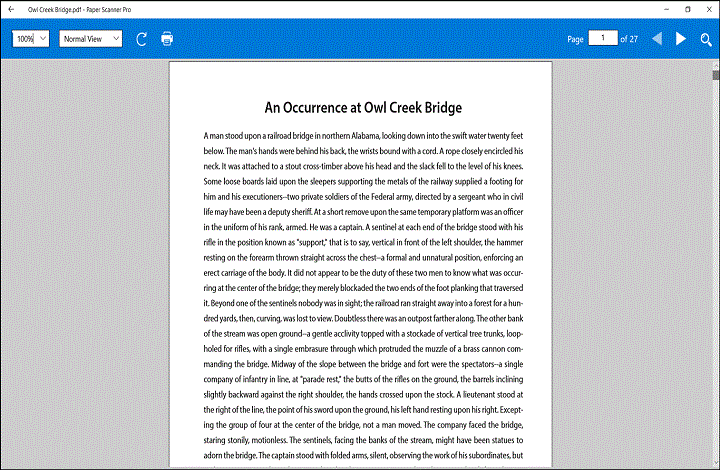720x470 pixels.
Task: Select the page number input box
Action: [602, 38]
